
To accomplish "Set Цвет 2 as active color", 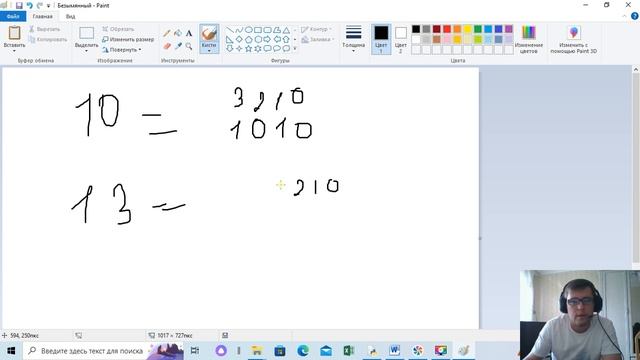I will point(400,39).
